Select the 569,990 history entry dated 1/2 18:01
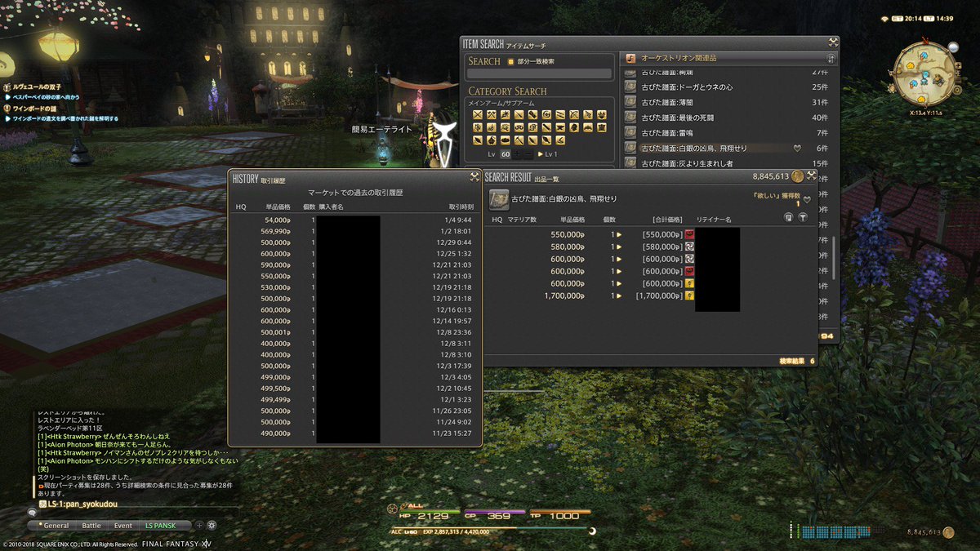 pos(354,232)
